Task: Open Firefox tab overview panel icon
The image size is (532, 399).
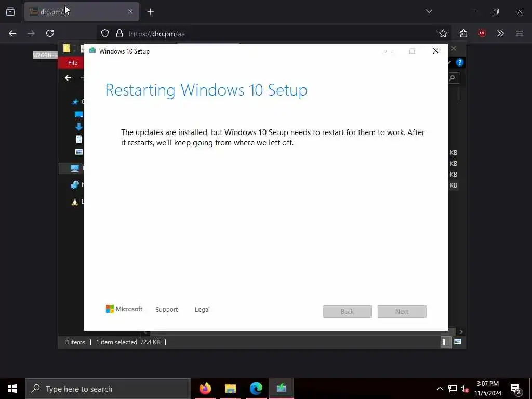Action: (10, 11)
